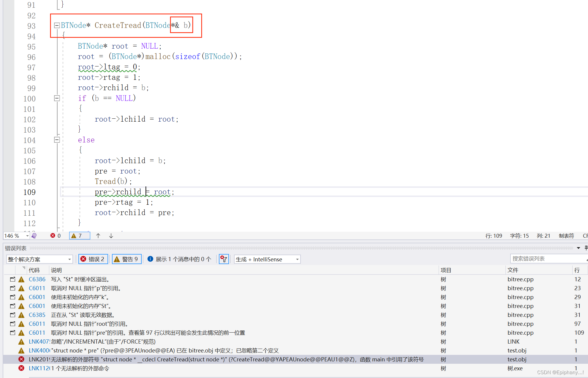
Task: Sort error list by 文件 column header
Action: point(513,270)
